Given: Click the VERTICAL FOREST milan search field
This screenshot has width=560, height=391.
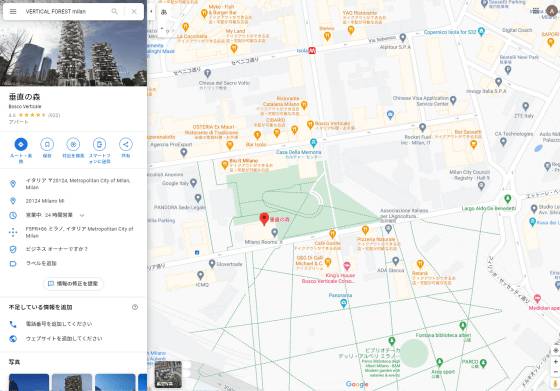Looking at the screenshot, I should point(64,11).
